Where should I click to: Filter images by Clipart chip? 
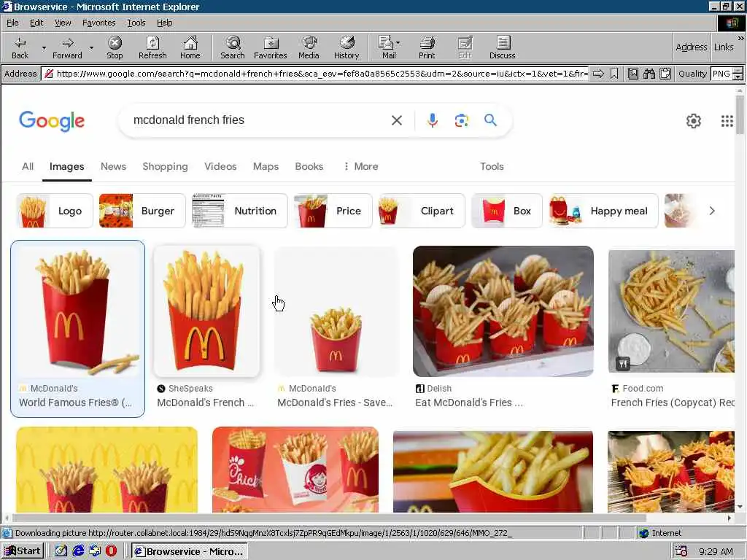tap(422, 211)
